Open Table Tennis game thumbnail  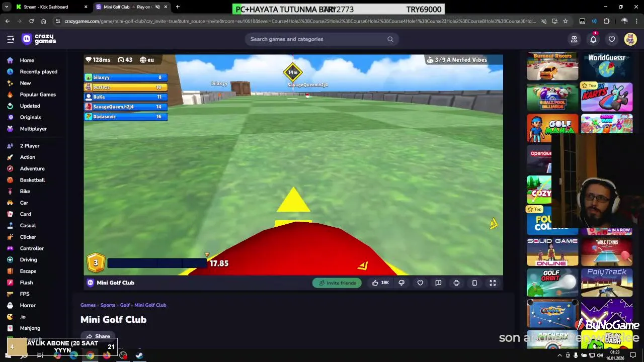tap(607, 252)
